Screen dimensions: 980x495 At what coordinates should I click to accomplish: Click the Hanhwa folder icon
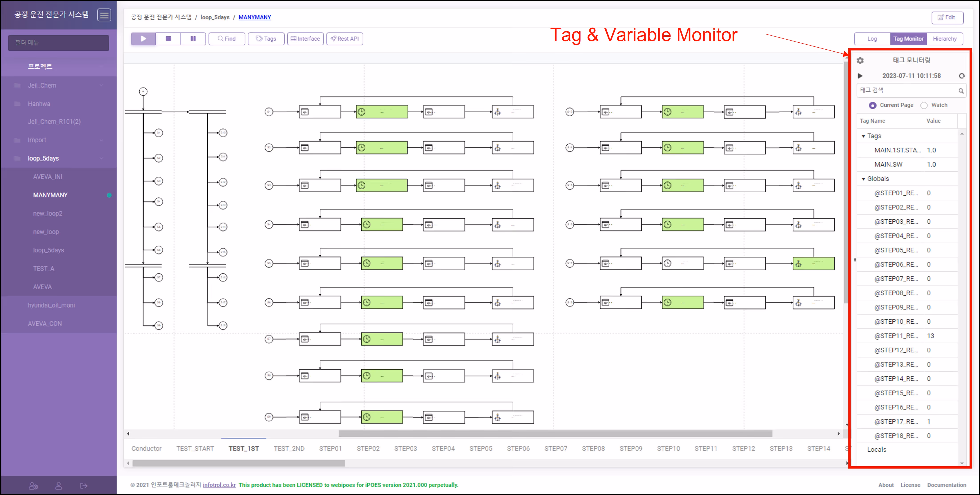pyautogui.click(x=17, y=104)
